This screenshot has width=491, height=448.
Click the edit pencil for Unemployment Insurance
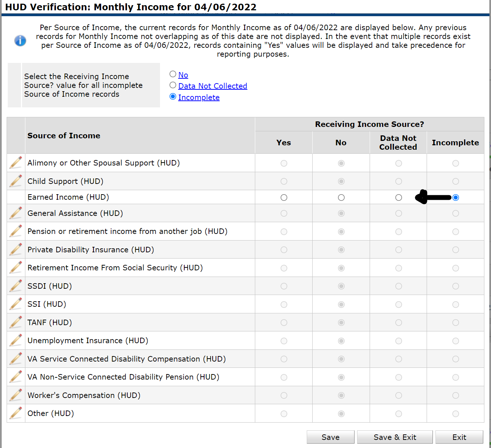[15, 340]
